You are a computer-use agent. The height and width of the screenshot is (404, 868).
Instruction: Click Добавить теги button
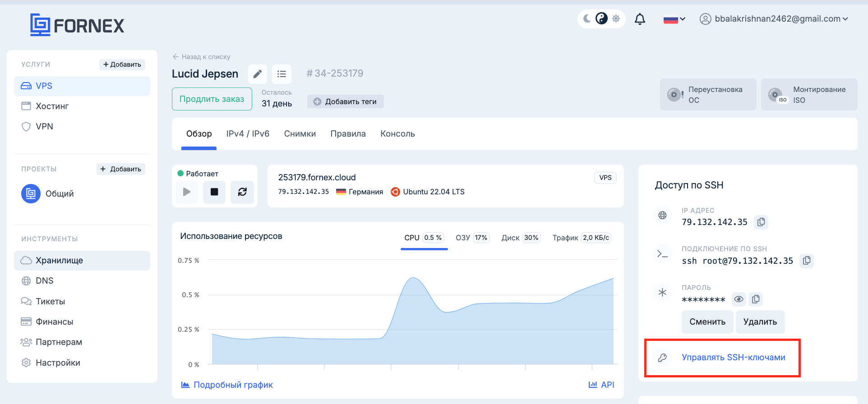click(x=346, y=101)
